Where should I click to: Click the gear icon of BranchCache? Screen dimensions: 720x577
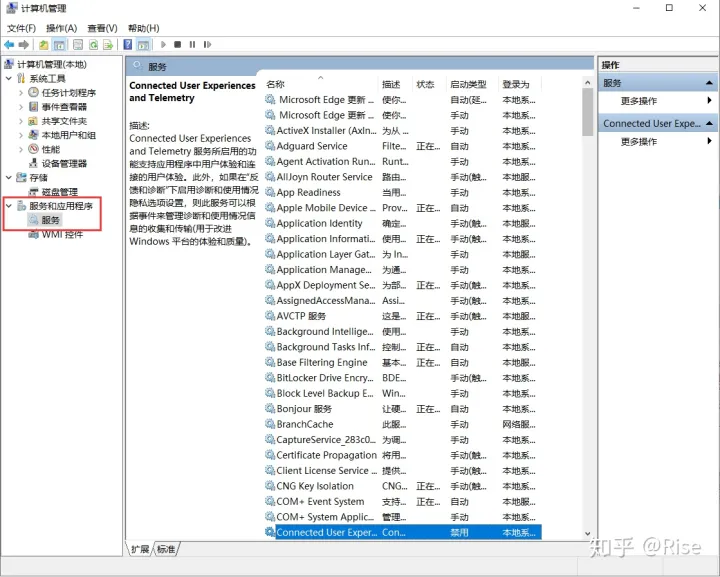pyautogui.click(x=270, y=424)
